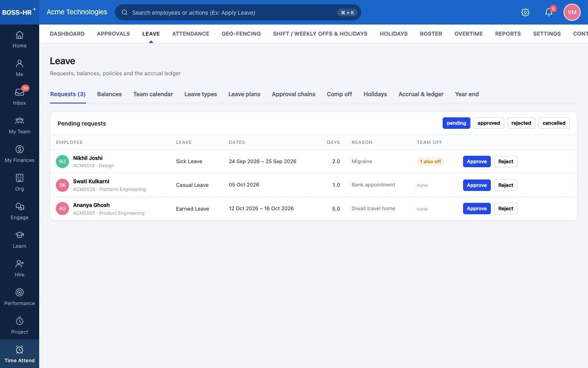This screenshot has height=368, width=588.
Task: Open the GEO-FENCING top menu
Action: [241, 34]
